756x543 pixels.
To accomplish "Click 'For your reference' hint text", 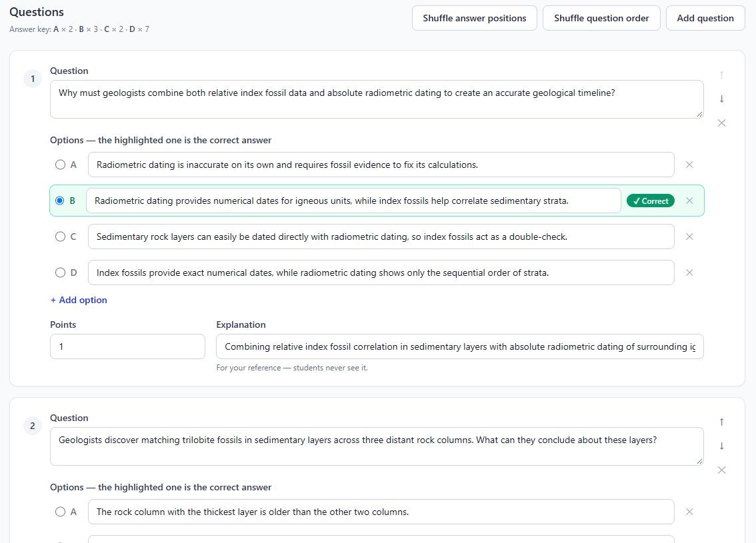I will [x=292, y=368].
